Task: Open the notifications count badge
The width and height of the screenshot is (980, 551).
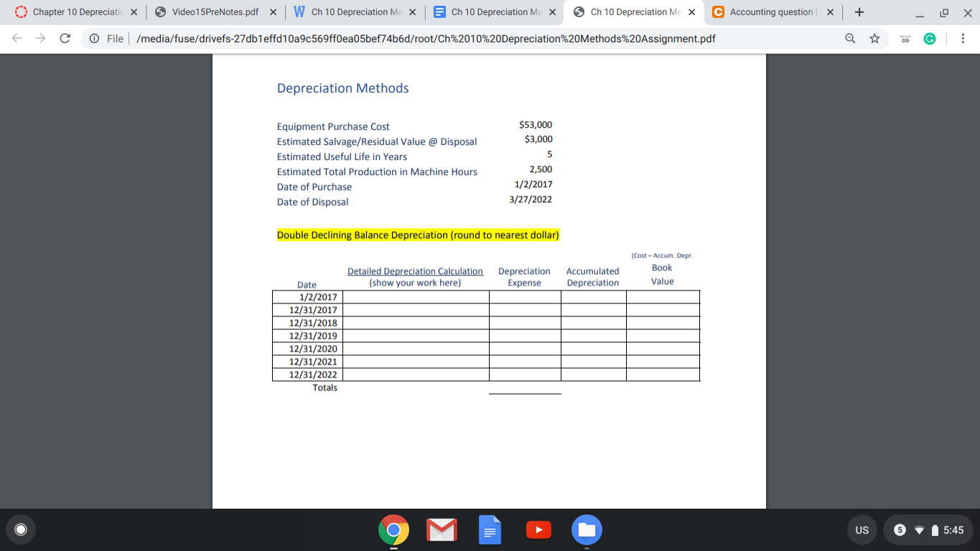Action: point(900,530)
